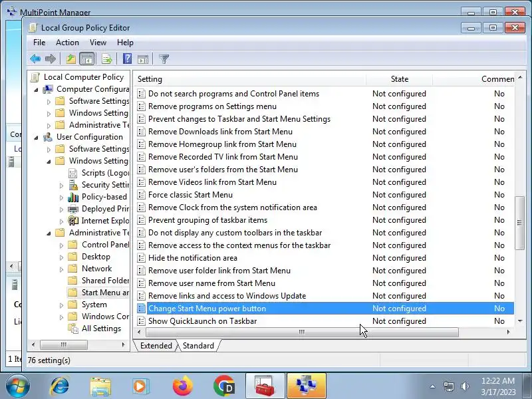532x399 pixels.
Task: Open the Action menu
Action: pyautogui.click(x=68, y=43)
